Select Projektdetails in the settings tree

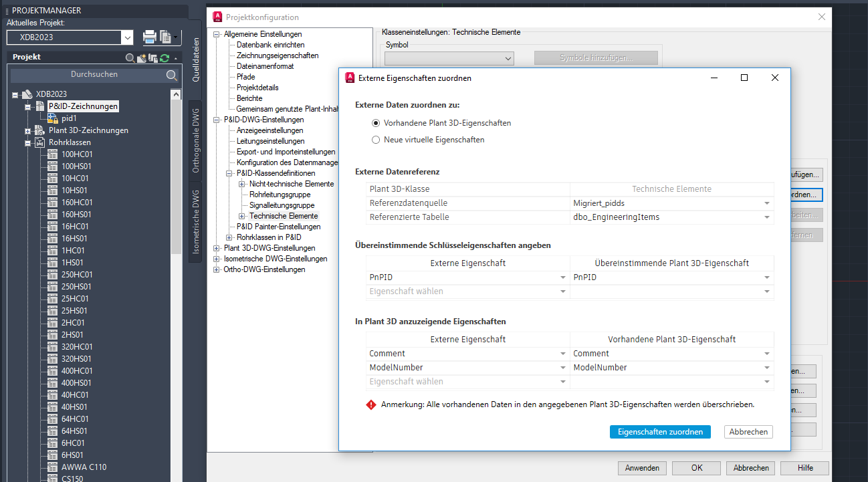tap(257, 88)
